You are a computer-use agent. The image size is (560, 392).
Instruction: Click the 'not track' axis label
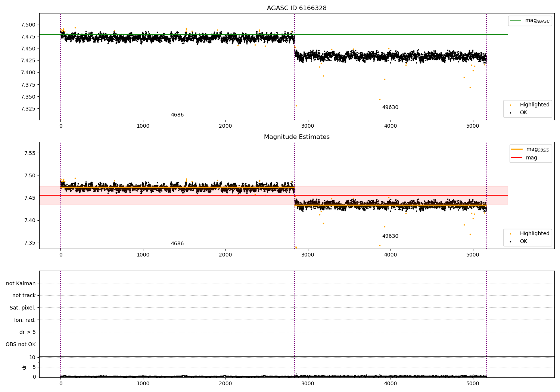point(24,295)
